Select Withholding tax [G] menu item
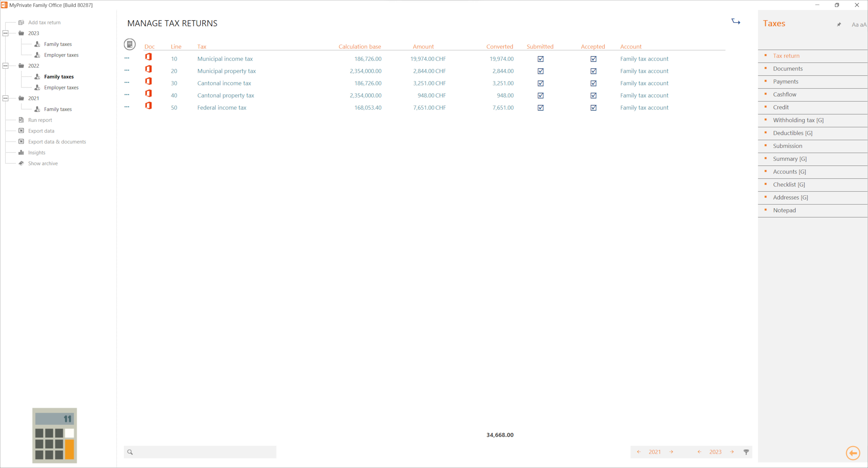This screenshot has width=868, height=468. [798, 120]
